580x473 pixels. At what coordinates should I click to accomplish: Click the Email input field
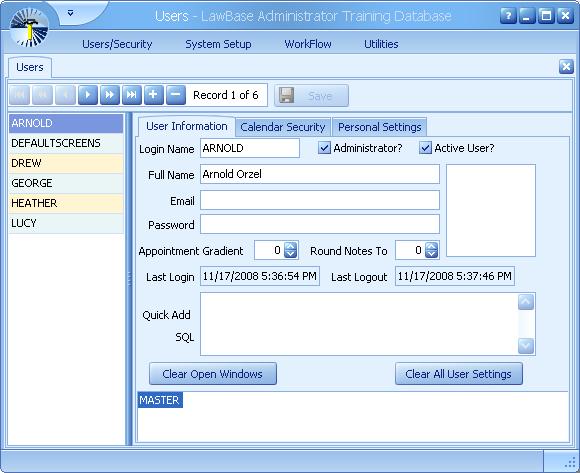tap(320, 200)
